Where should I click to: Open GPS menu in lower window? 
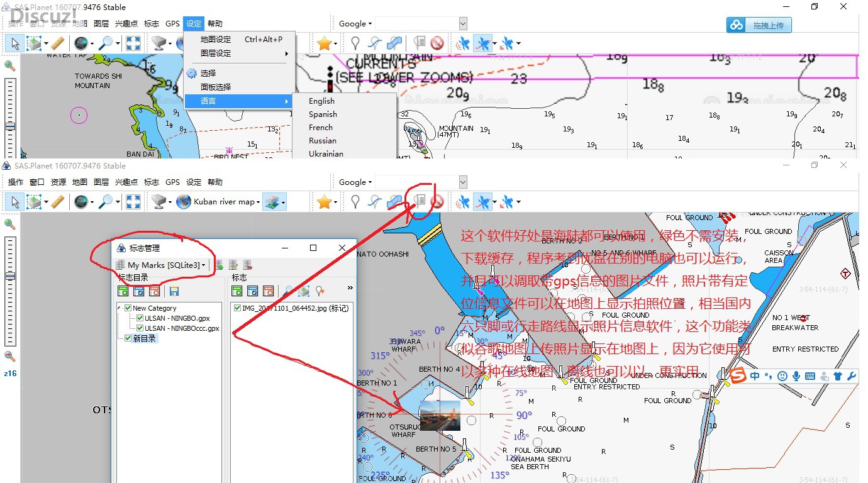[x=172, y=182]
